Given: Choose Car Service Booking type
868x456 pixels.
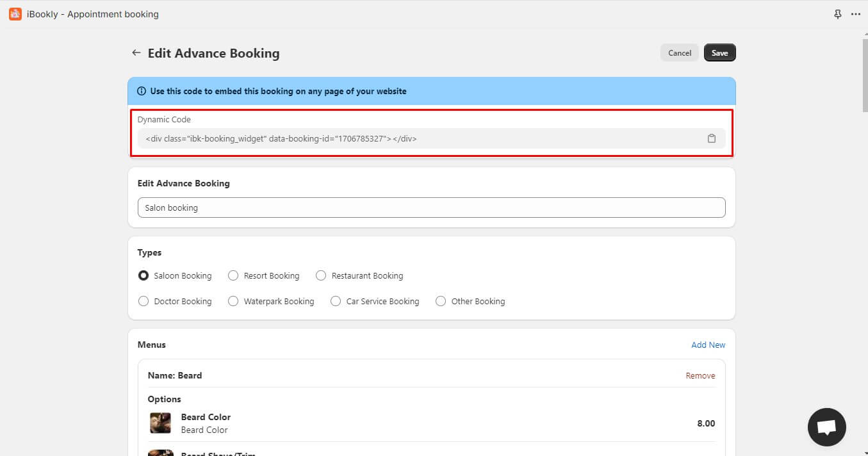Looking at the screenshot, I should (x=336, y=301).
